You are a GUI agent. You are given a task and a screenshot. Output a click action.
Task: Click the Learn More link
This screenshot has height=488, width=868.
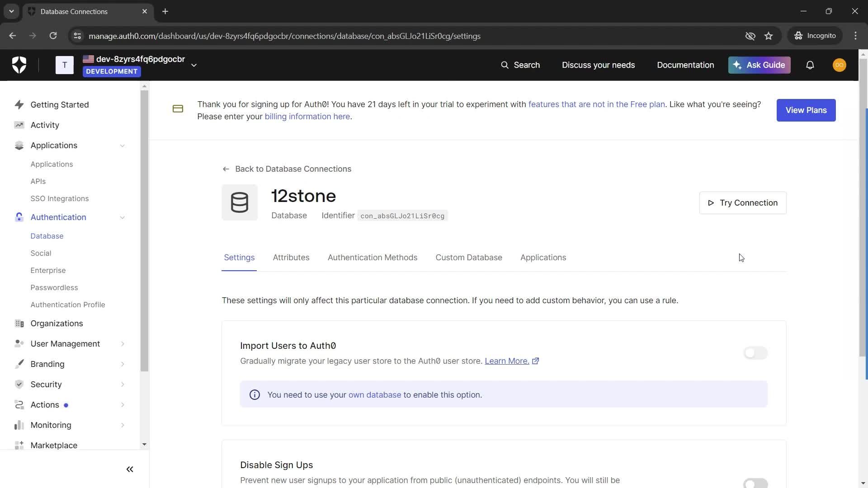click(x=507, y=361)
